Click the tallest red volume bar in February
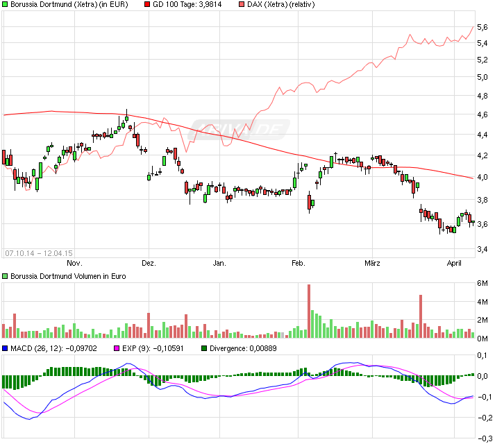Image resolution: width=504 pixels, height=444 pixels. point(309,311)
